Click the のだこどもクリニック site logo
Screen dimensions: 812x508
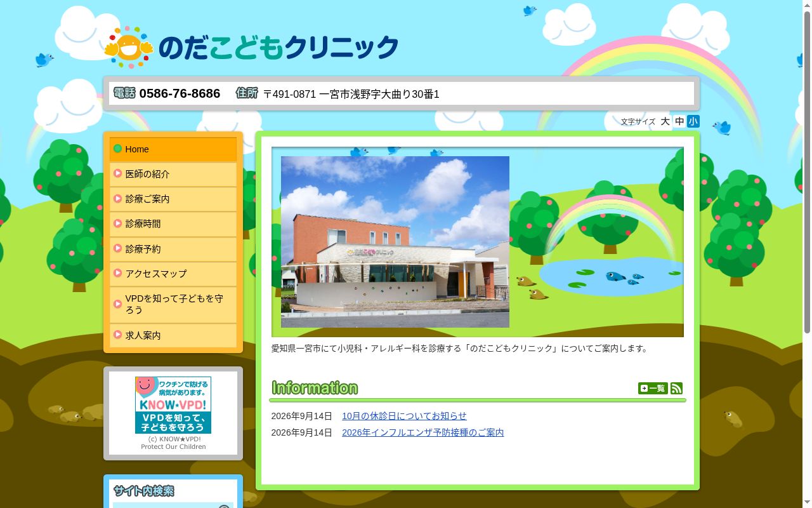252,48
